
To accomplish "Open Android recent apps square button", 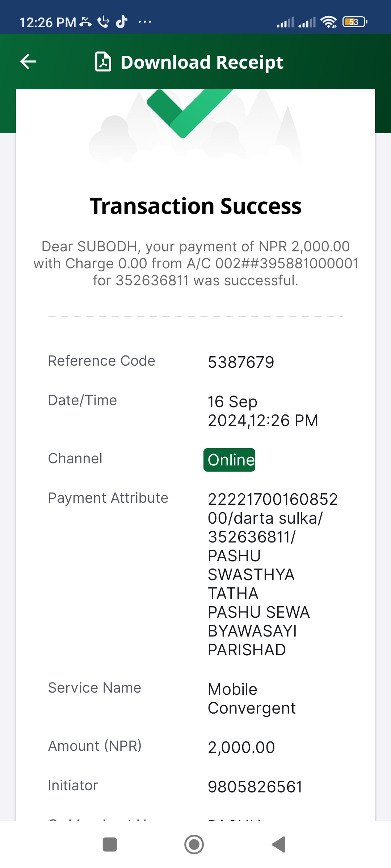I will pos(110,844).
